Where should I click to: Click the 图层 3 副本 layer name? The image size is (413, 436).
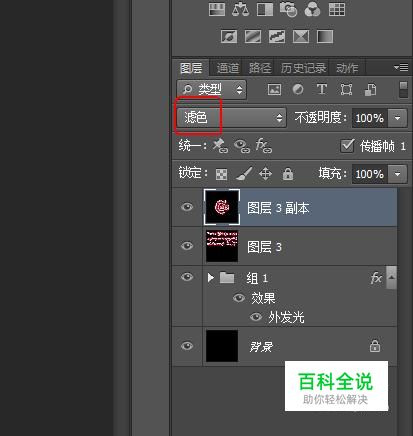pos(278,208)
